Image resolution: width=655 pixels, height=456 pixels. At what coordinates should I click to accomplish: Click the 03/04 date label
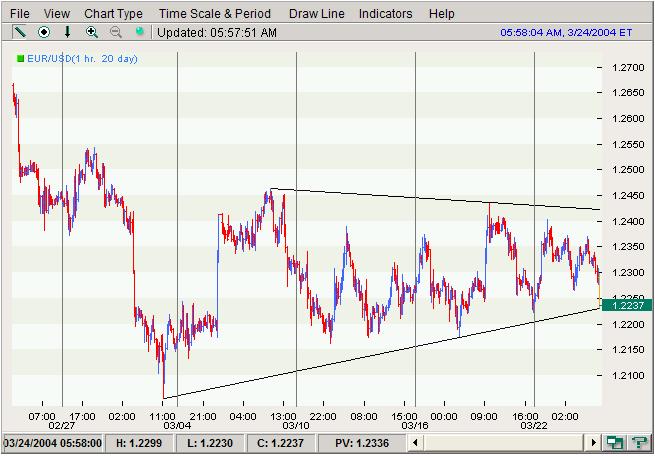tap(177, 426)
